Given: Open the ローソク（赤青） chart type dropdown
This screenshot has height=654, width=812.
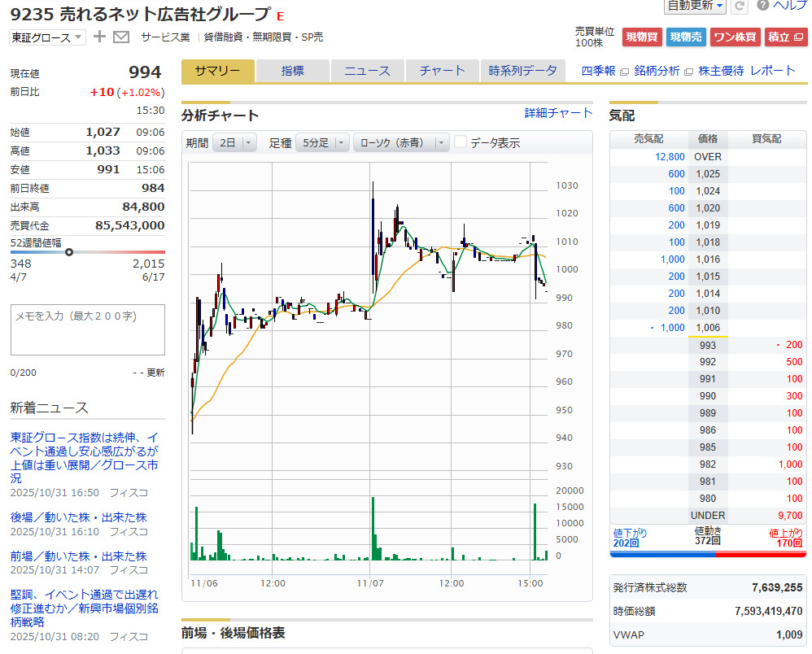Looking at the screenshot, I should coord(403,142).
